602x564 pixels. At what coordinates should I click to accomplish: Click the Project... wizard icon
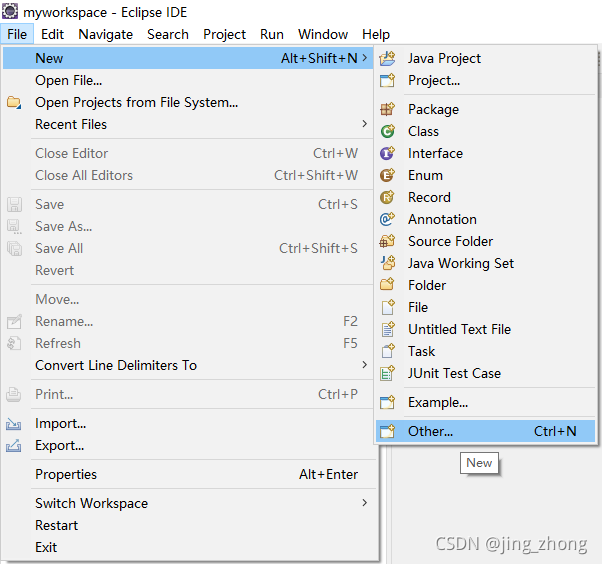click(387, 80)
